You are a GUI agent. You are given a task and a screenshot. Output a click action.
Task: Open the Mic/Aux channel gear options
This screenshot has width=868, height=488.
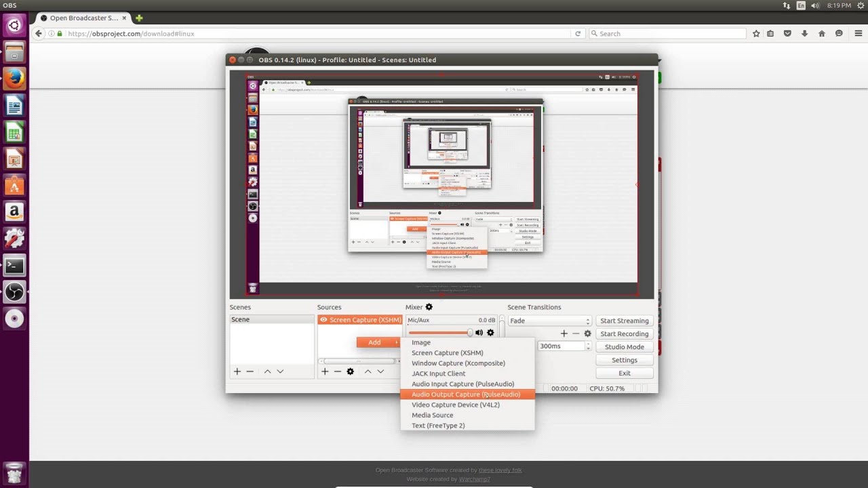click(490, 333)
